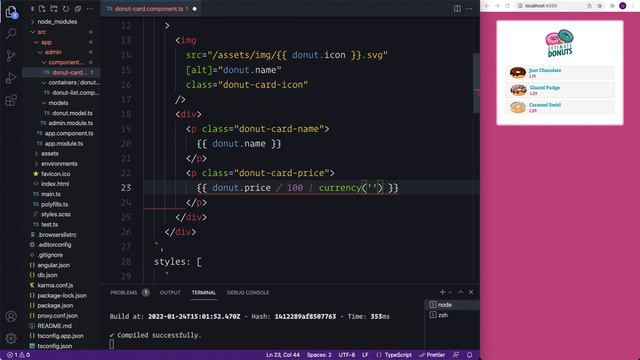Click UTF-8 encoding in status bar
640x360 pixels.
click(347, 355)
